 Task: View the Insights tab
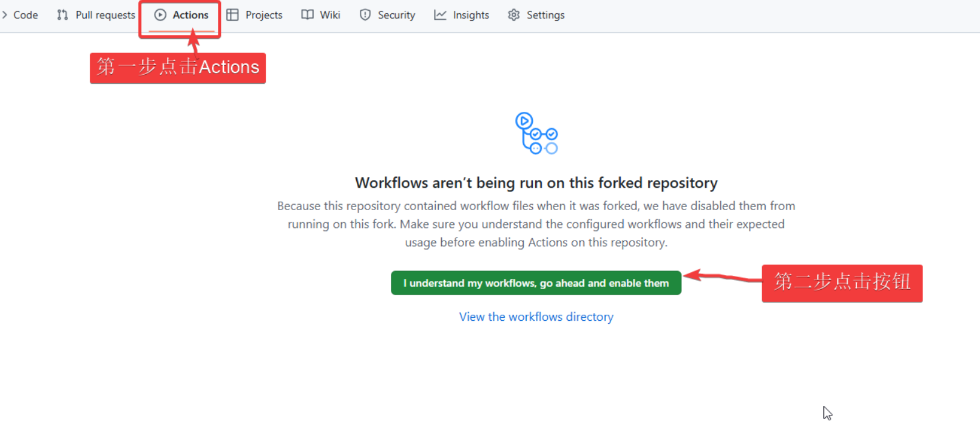(462, 15)
